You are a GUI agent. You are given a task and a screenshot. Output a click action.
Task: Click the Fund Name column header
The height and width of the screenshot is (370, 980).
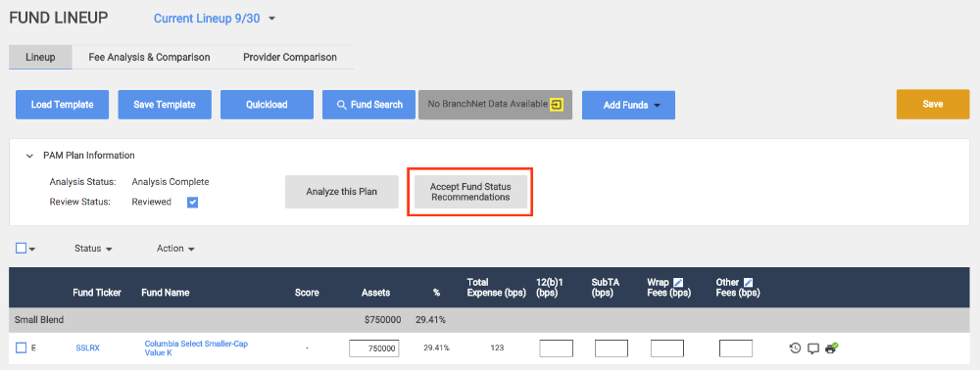pyautogui.click(x=165, y=292)
